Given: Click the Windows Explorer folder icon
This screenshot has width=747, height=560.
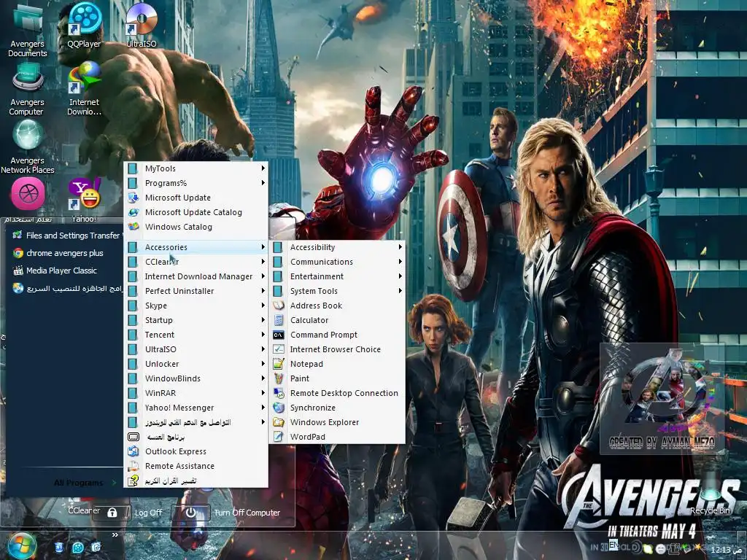Looking at the screenshot, I should tap(279, 422).
